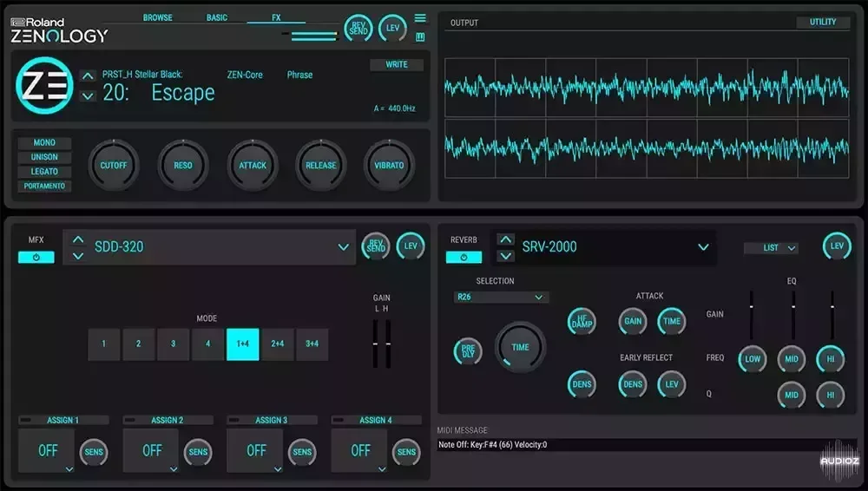Click the MFX LEV knob
The image size is (868, 491).
pos(411,246)
